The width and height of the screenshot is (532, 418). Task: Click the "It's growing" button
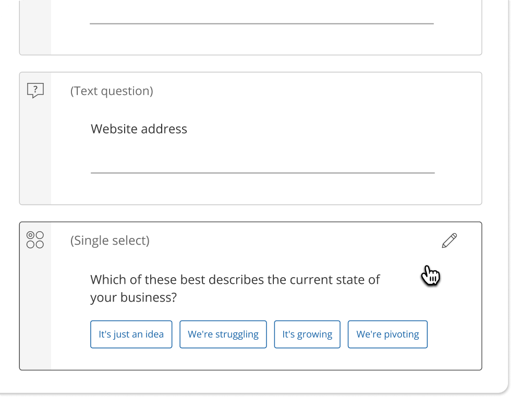(307, 334)
